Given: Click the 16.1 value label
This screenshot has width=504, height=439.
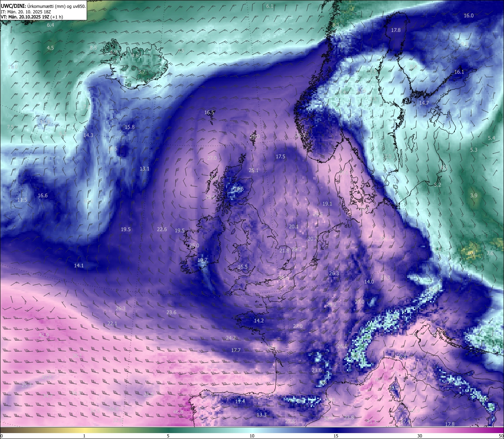Looking at the screenshot, I should [459, 72].
